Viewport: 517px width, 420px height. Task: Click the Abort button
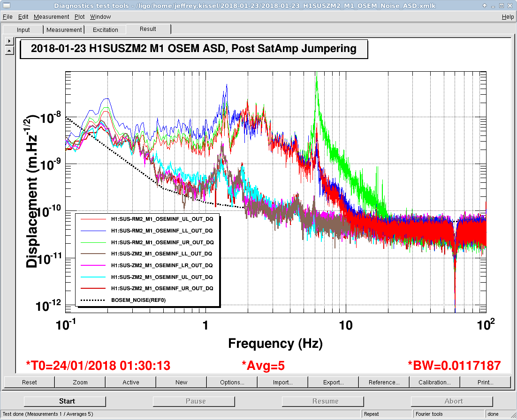coord(452,401)
